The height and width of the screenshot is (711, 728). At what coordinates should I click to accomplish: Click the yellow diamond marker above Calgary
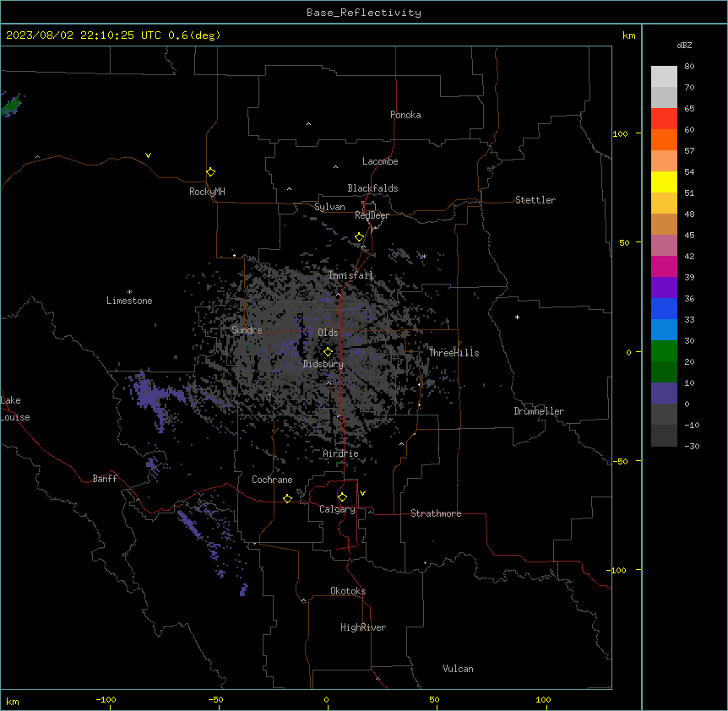(342, 497)
